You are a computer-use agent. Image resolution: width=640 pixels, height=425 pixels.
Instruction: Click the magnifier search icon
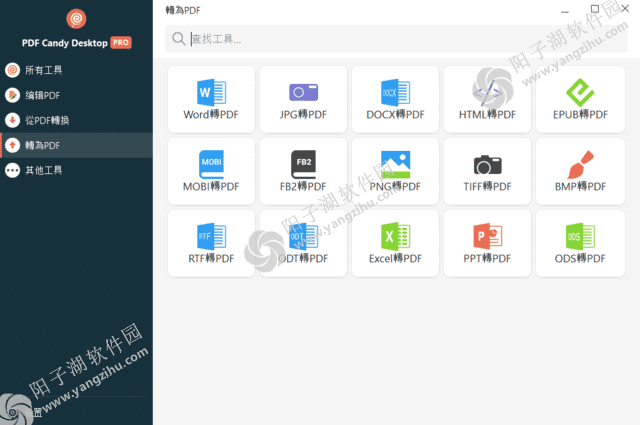[178, 39]
